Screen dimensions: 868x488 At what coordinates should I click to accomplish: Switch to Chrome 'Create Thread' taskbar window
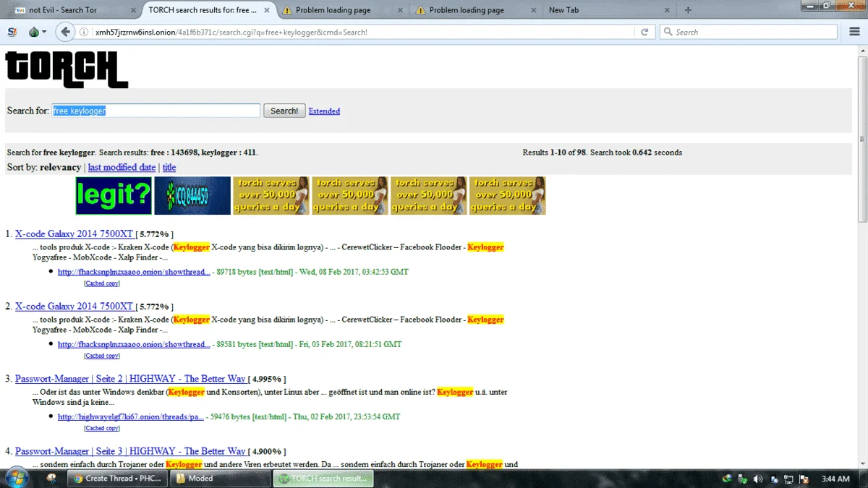[x=116, y=478]
